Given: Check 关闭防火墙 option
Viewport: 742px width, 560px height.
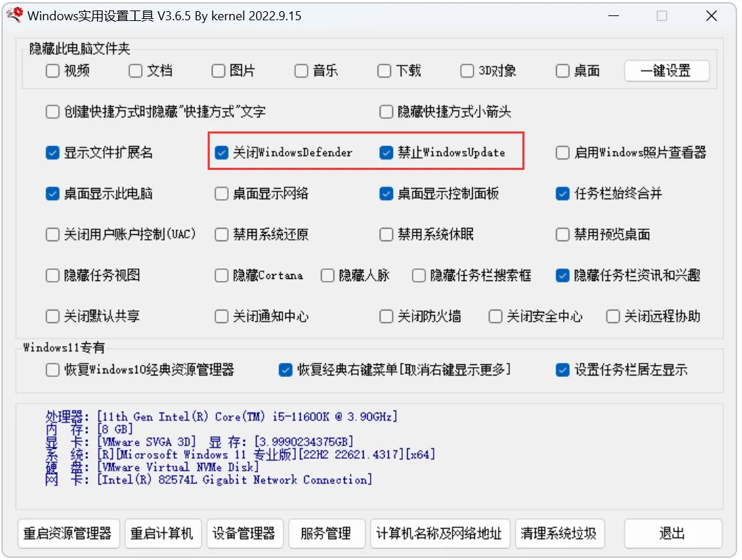Looking at the screenshot, I should click(x=386, y=317).
